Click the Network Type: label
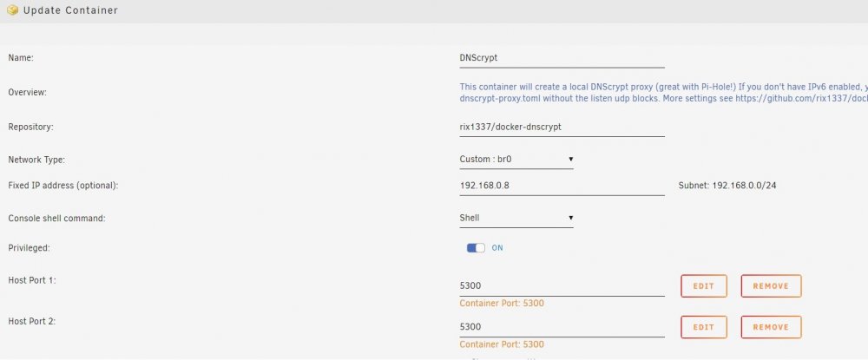This screenshot has width=868, height=360. 36,160
